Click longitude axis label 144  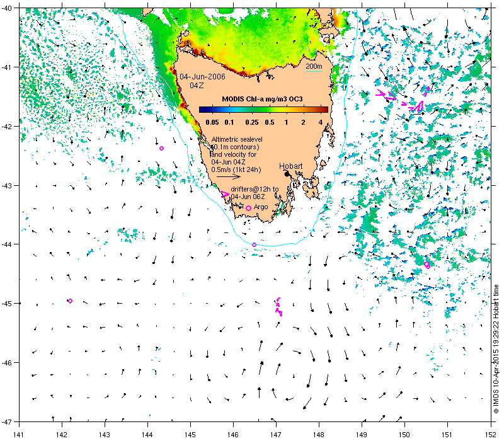(x=147, y=435)
